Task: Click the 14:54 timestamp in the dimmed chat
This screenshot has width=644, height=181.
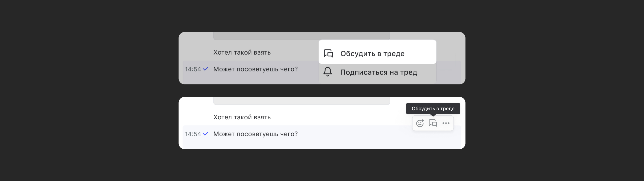Action: [193, 69]
